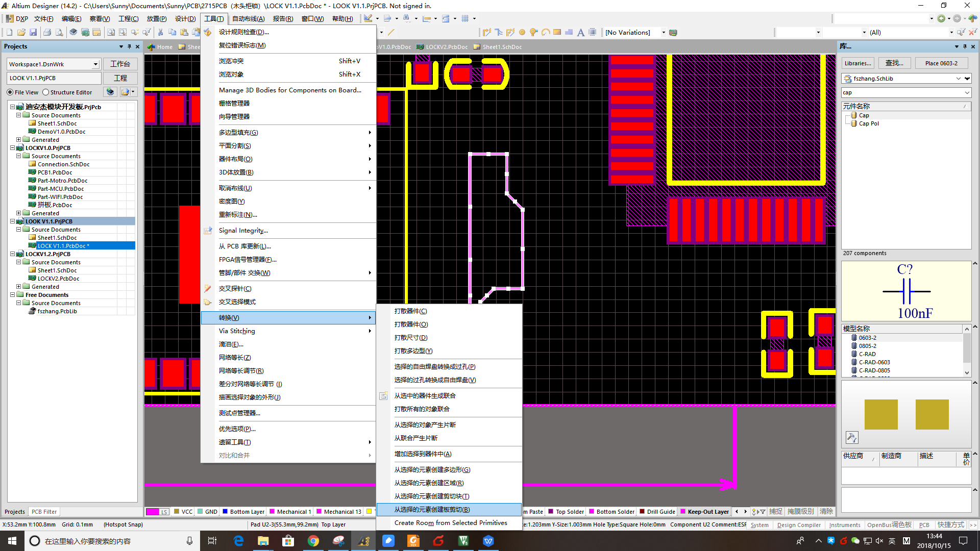Click the Place 0603-2 button
This screenshot has height=551, width=980.
(941, 63)
